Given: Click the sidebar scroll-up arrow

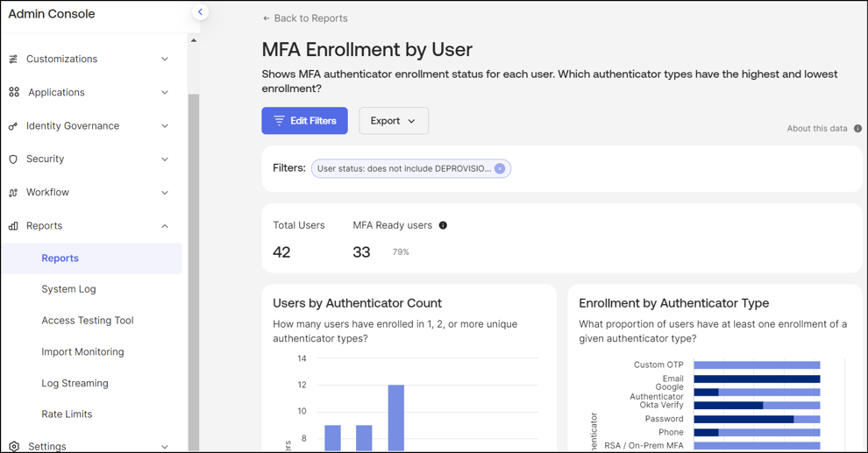Looking at the screenshot, I should tap(194, 40).
